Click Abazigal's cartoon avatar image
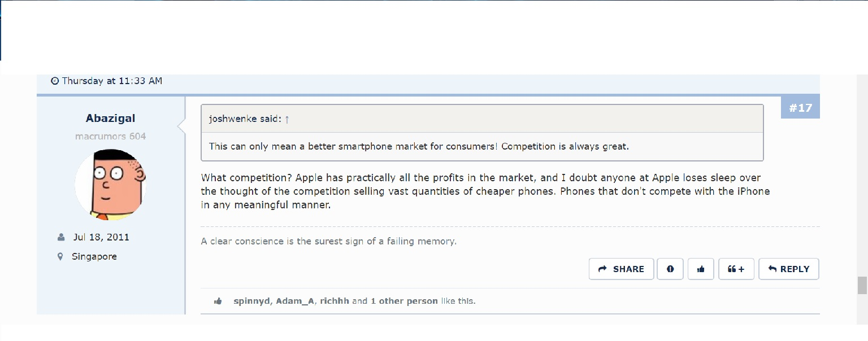Screen dimensions: 868x341 pyautogui.click(x=111, y=185)
